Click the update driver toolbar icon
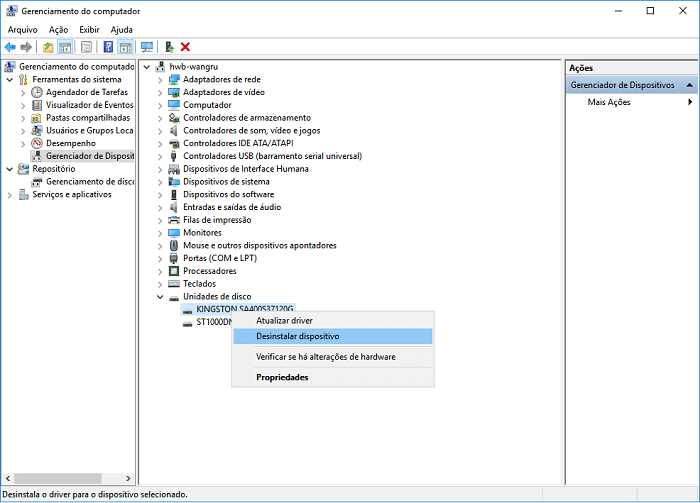This screenshot has height=503, width=700. [x=169, y=47]
